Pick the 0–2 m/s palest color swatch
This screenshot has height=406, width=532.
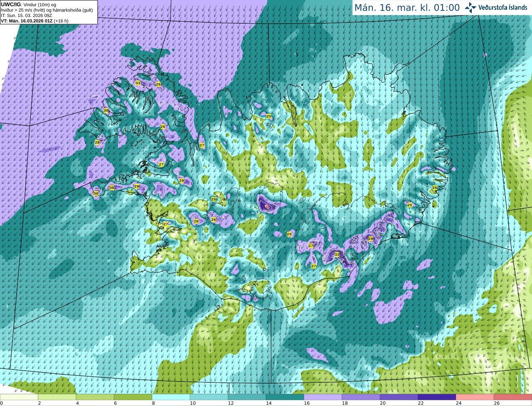point(19,397)
